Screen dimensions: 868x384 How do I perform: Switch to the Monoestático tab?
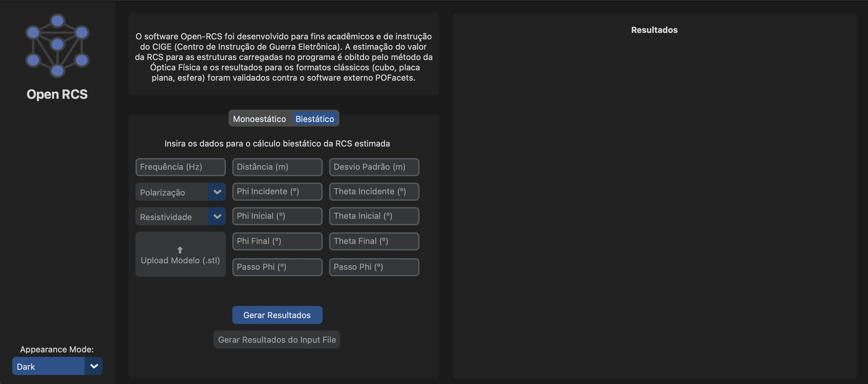point(259,118)
